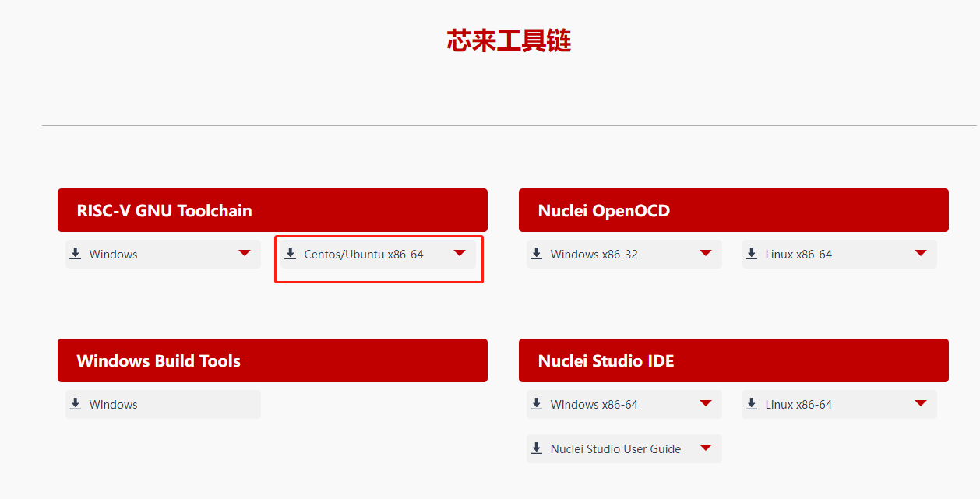980x499 pixels.
Task: Click the Nuclei Studio IDE header
Action: [x=734, y=360]
